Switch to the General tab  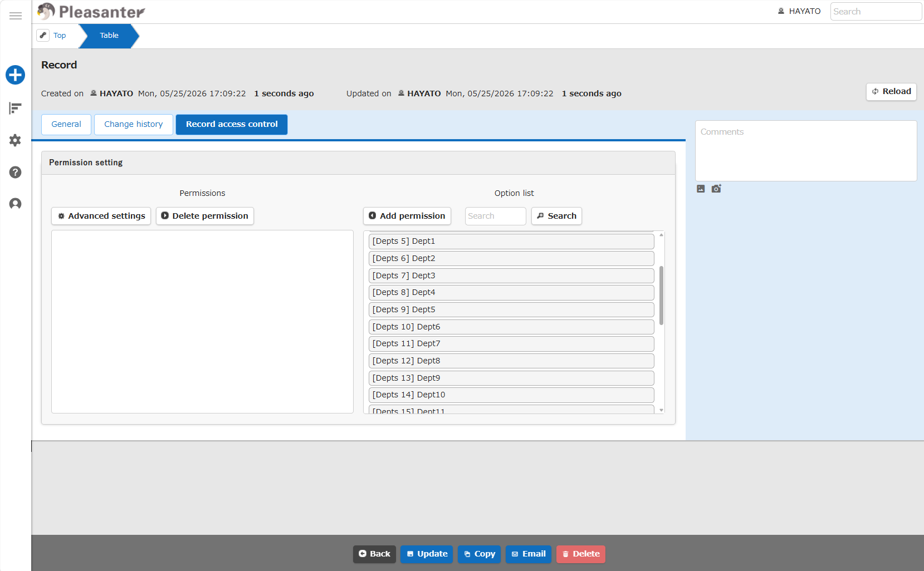pos(66,124)
